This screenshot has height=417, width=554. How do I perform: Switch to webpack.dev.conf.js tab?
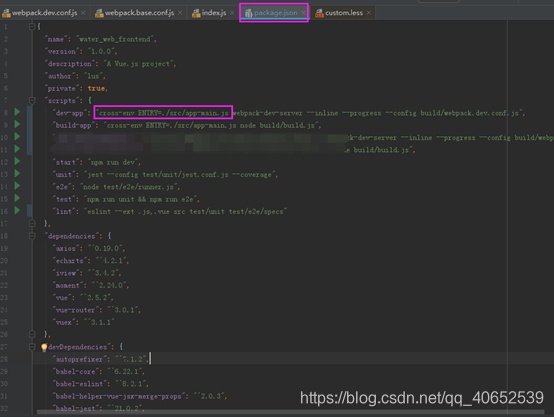tap(45, 13)
